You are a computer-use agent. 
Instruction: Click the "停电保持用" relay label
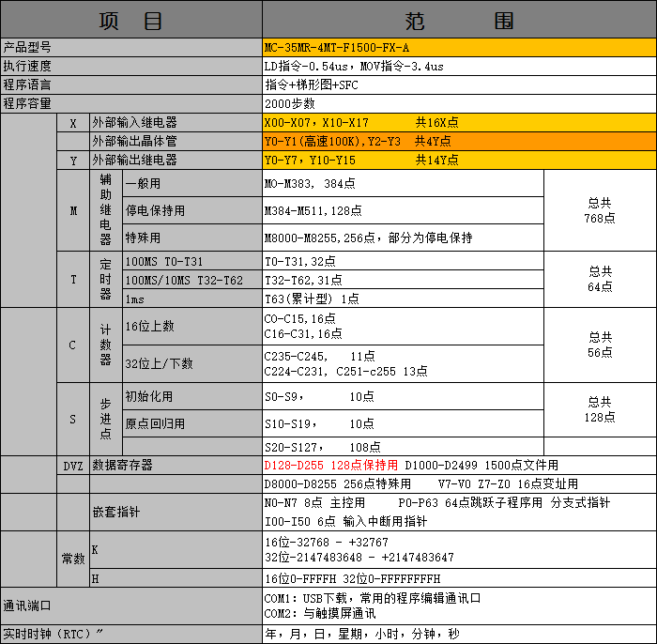pyautogui.click(x=156, y=210)
